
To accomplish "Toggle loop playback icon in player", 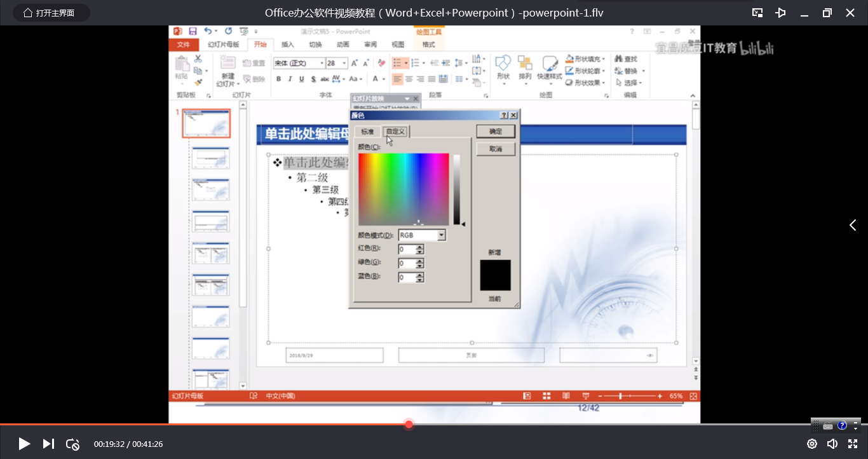I will [72, 444].
